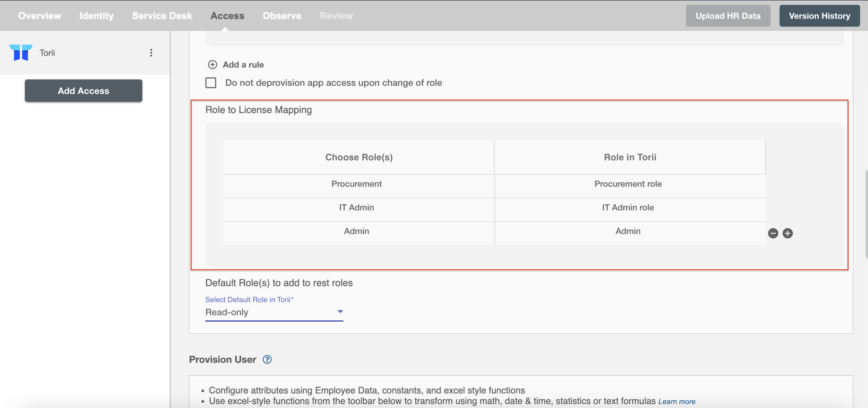Viewport: 868px width, 408px height.
Task: Add a mapping row with the plus icon
Action: click(787, 233)
